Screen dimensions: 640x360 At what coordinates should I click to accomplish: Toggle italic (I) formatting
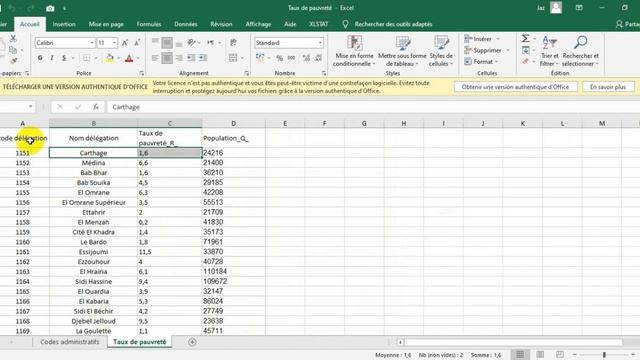(x=52, y=58)
